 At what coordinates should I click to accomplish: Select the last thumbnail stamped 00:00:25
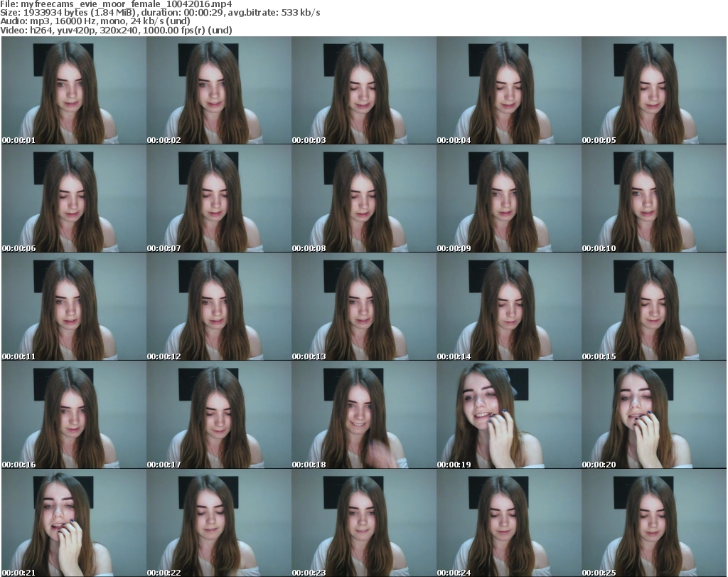tap(654, 523)
